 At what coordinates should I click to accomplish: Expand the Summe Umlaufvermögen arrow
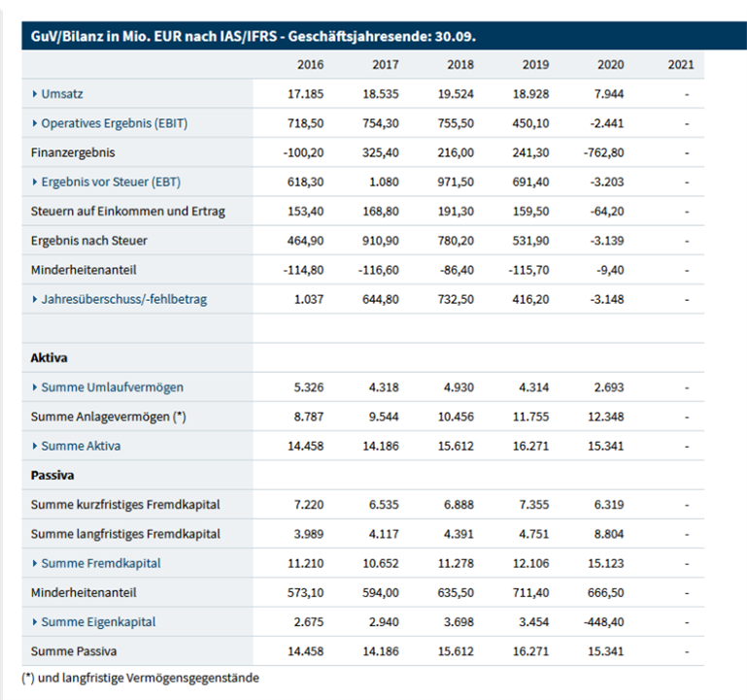pos(34,387)
